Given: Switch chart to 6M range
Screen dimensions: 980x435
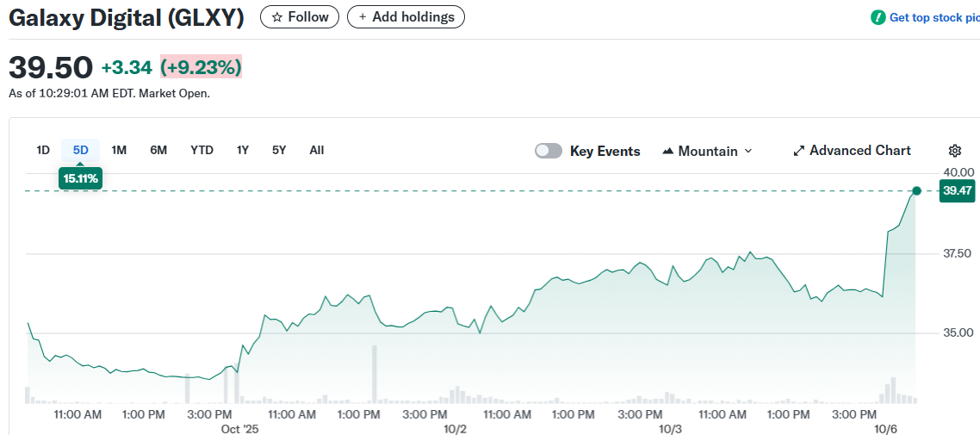Looking at the screenshot, I should click(158, 150).
